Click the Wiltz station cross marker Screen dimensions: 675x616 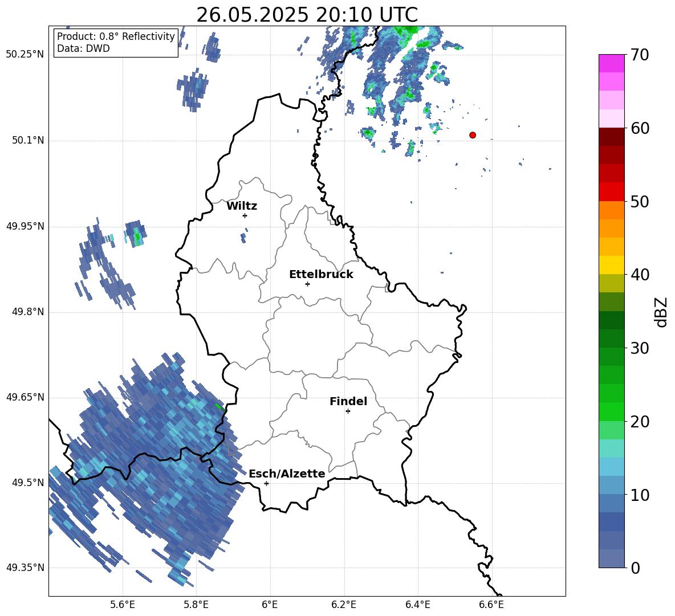(245, 215)
